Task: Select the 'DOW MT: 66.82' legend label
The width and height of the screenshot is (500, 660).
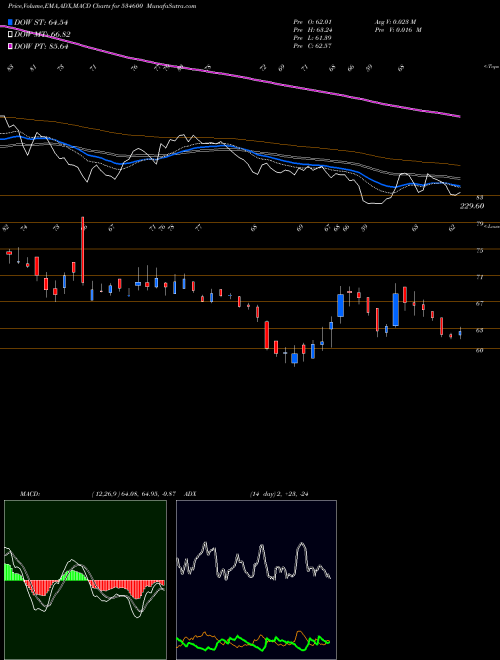Action: [42, 35]
